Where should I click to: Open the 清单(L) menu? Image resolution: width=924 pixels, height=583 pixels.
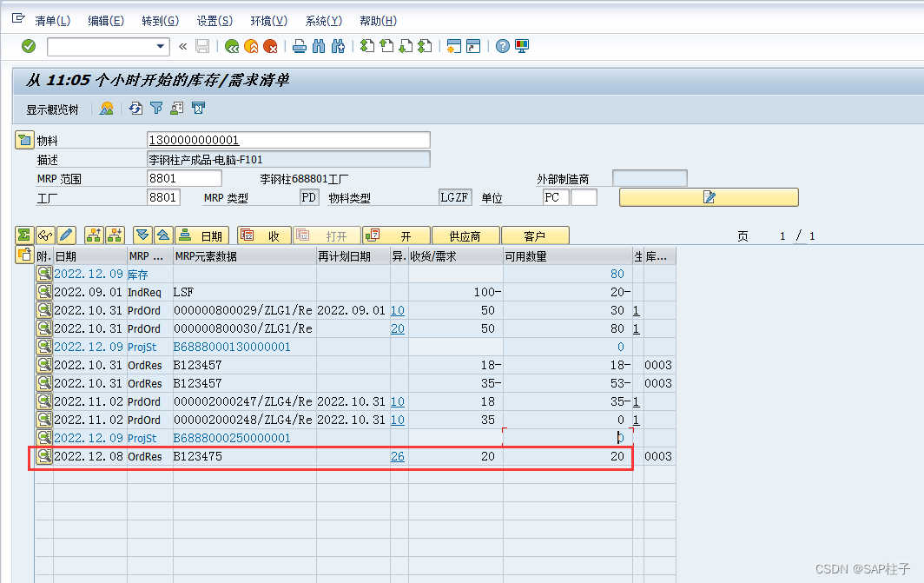[x=52, y=21]
